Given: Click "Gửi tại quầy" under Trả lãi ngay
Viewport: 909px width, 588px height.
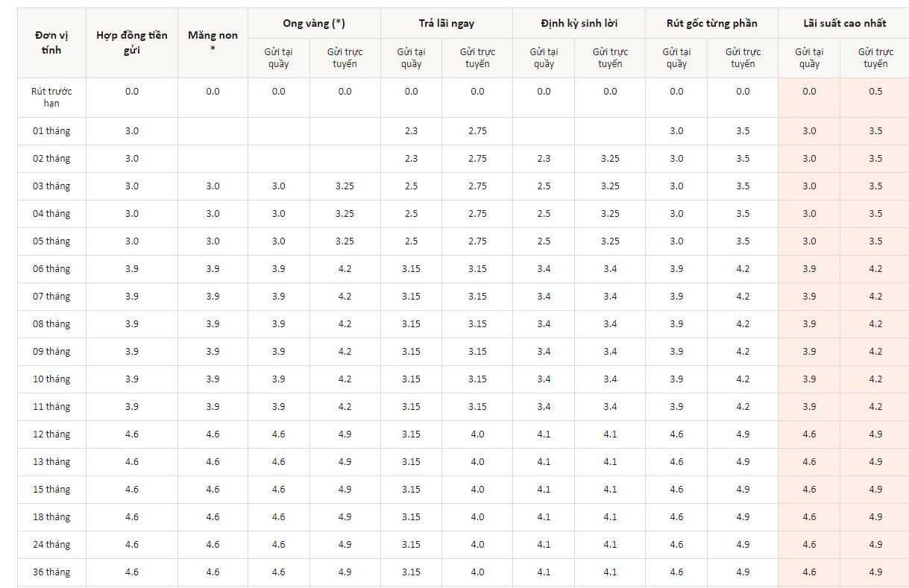Looking at the screenshot, I should [x=411, y=57].
